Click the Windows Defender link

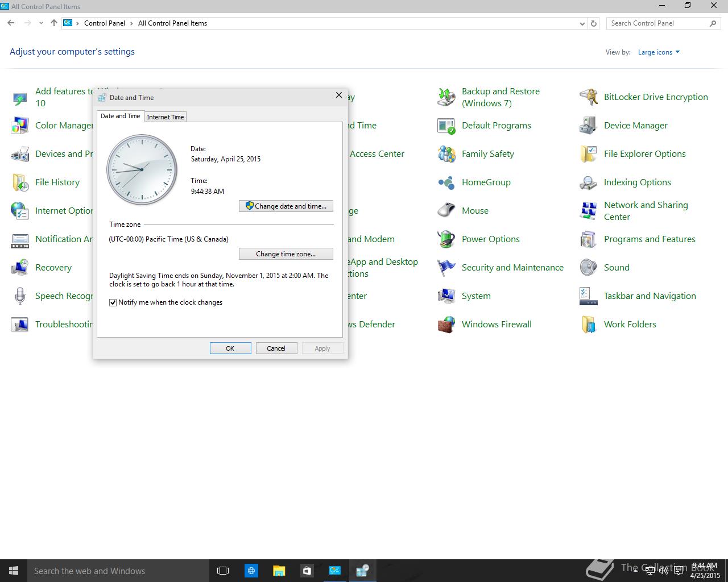pyautogui.click(x=371, y=325)
